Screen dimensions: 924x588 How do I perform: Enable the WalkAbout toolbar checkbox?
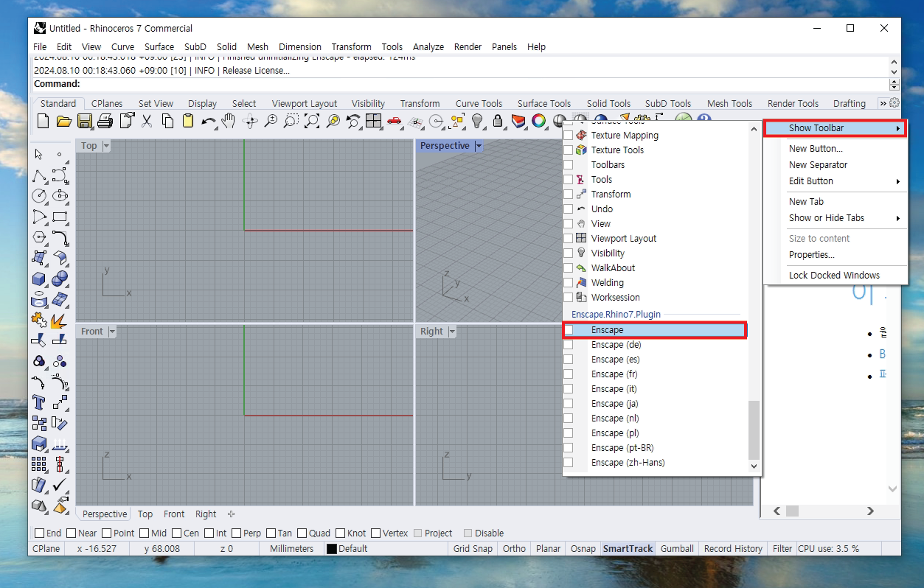pos(569,268)
